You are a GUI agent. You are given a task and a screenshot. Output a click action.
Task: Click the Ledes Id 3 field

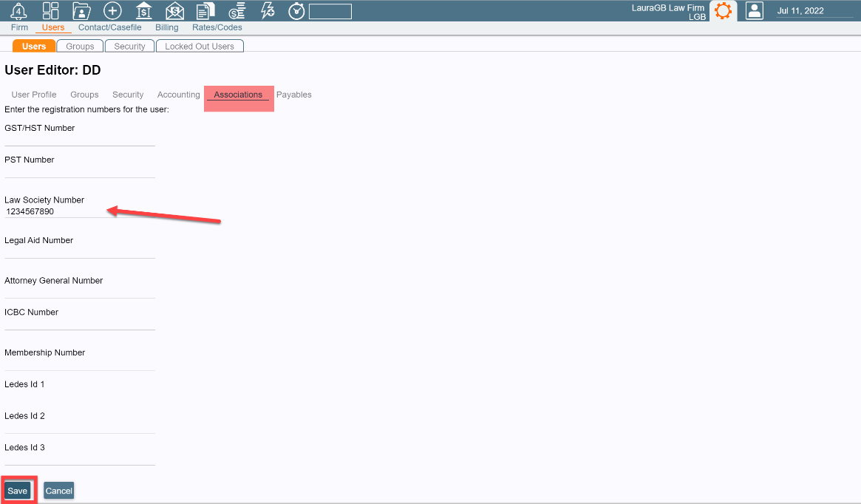(x=80, y=459)
